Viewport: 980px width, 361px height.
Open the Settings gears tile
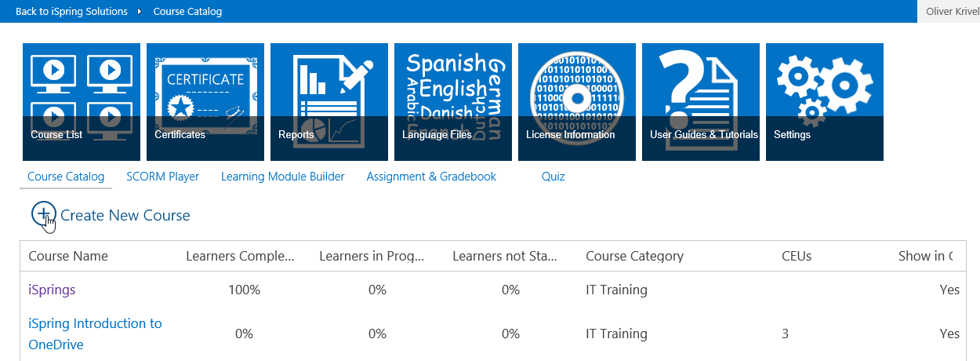[825, 102]
